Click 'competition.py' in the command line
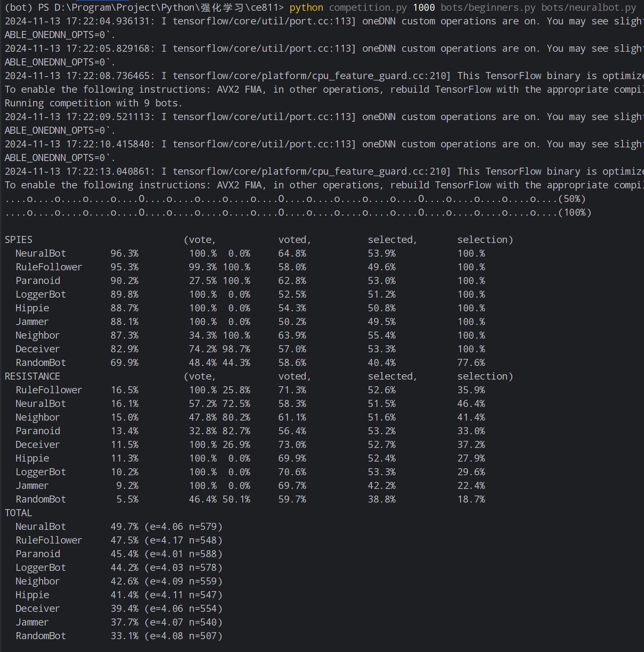The height and width of the screenshot is (652, 644). click(x=368, y=7)
